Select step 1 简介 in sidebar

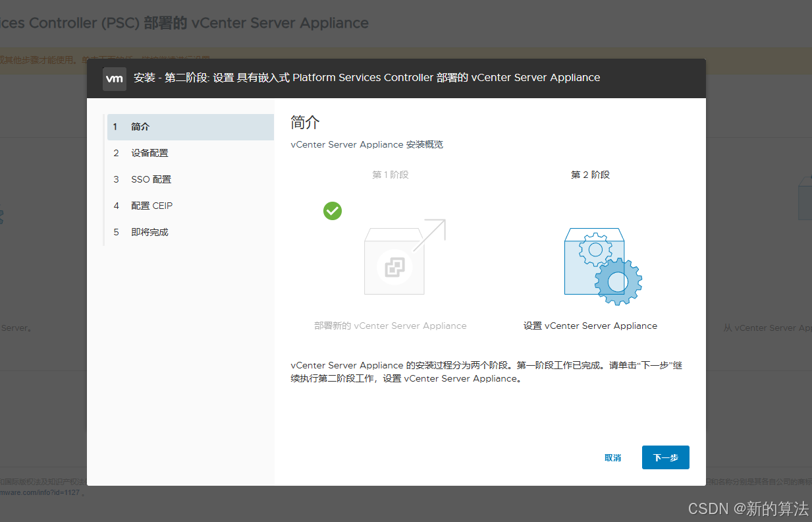(x=190, y=127)
